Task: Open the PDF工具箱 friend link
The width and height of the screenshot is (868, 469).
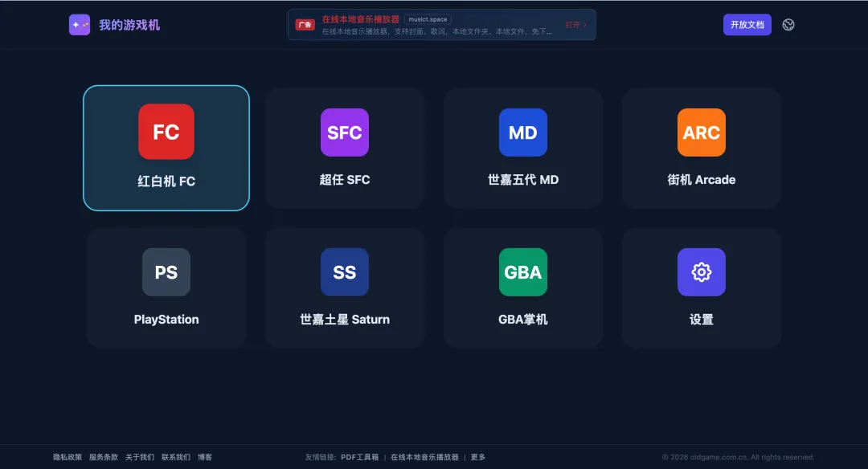Action: [360, 458]
